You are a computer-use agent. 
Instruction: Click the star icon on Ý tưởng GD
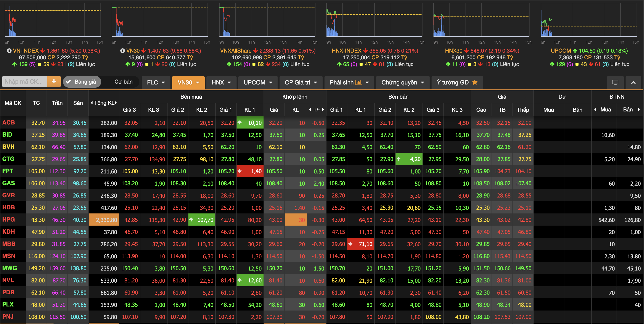tap(475, 82)
